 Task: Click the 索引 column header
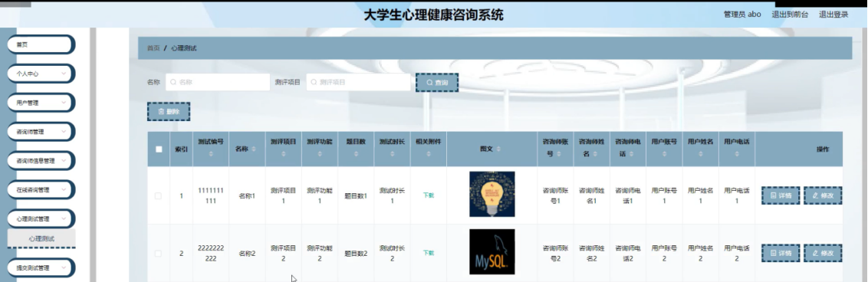(181, 149)
